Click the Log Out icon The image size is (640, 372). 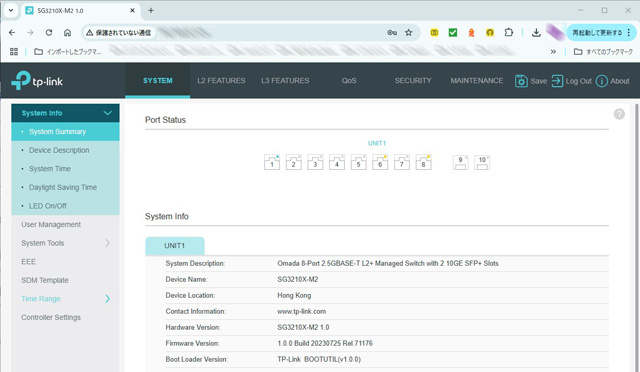pos(557,81)
